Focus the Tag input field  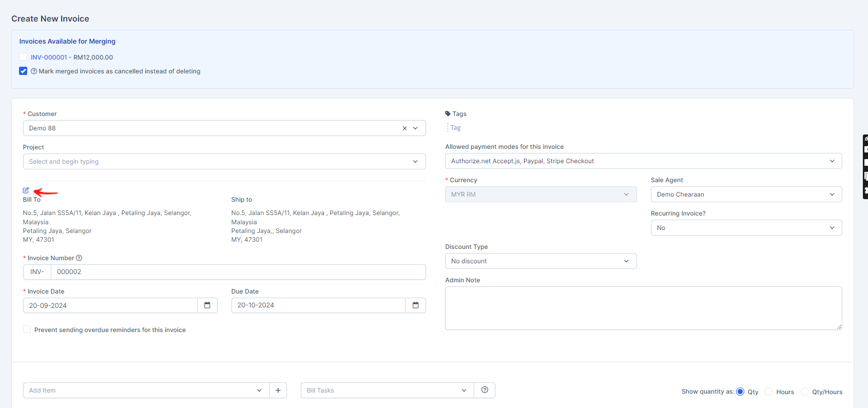pos(462,128)
